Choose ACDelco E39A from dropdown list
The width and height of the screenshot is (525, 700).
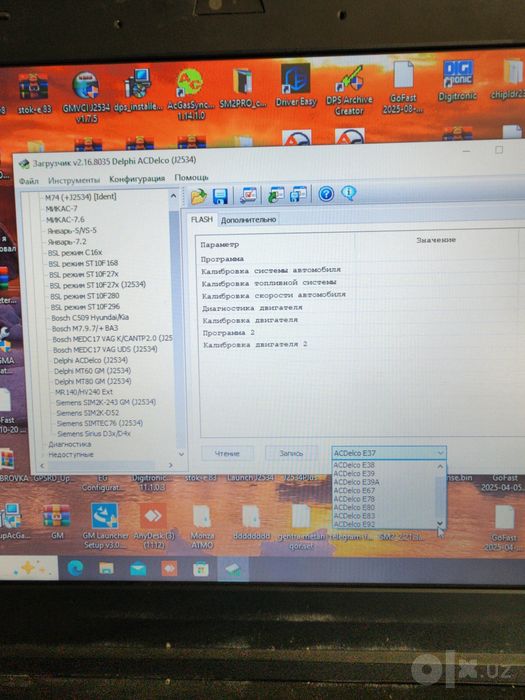383,482
